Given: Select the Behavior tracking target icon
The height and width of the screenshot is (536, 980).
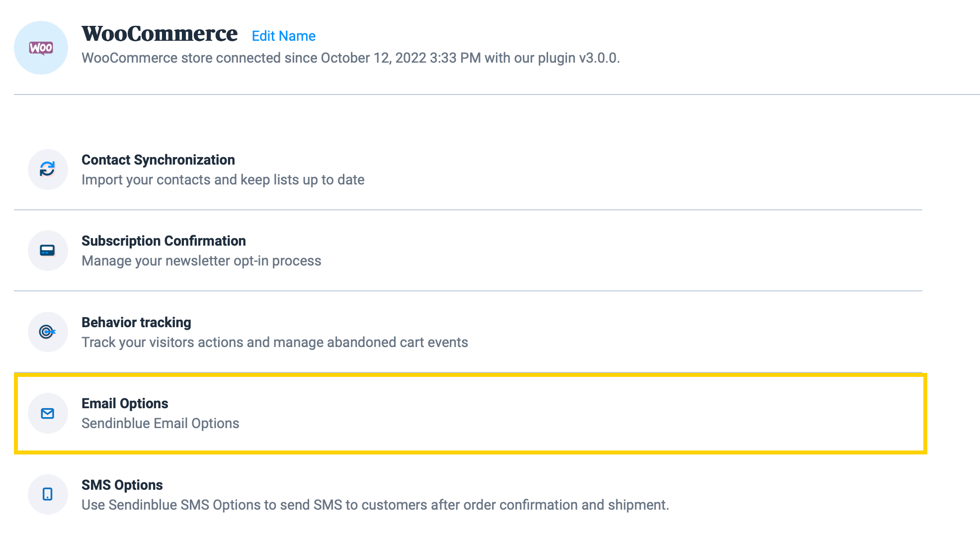Looking at the screenshot, I should point(47,332).
